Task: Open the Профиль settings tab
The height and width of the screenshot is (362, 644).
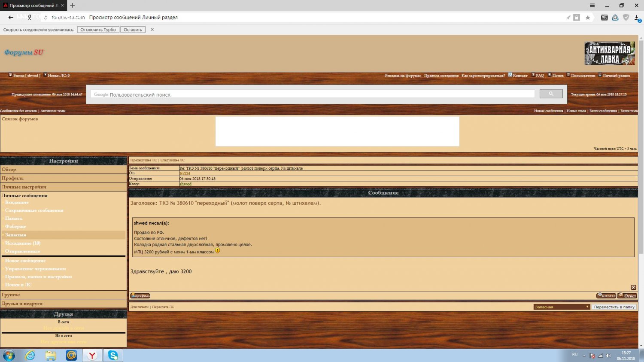Action: [x=12, y=178]
